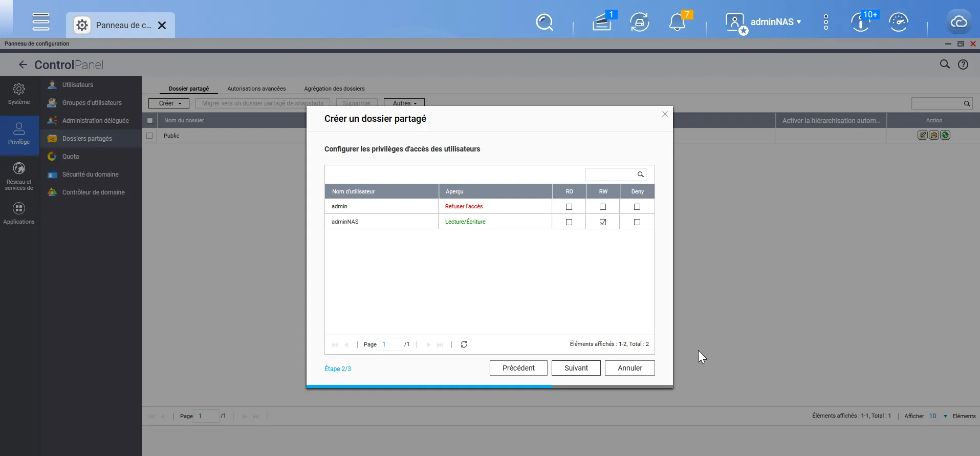This screenshot has width=980, height=456.
Task: Open background tasks icon with badge 1
Action: tap(602, 23)
